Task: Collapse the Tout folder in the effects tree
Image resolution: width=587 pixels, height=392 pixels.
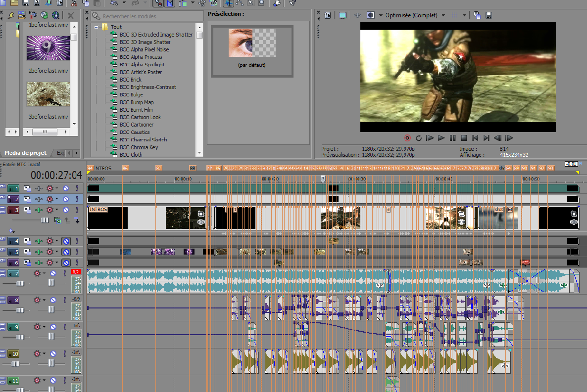Action: tap(96, 27)
